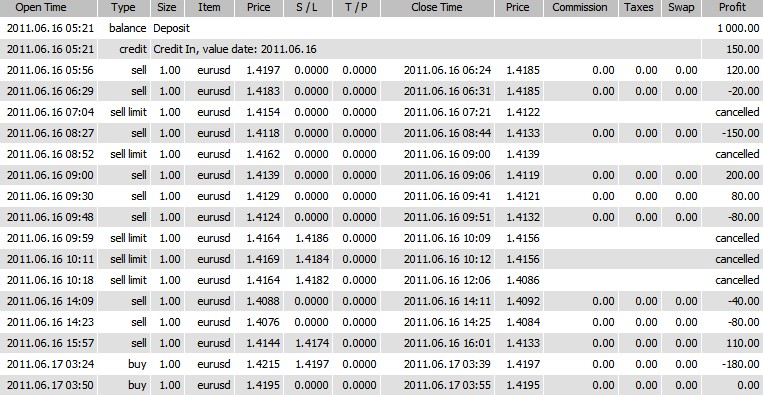Select the stop loss value 1.4174
Image resolution: width=763 pixels, height=395 pixels.
coord(311,342)
